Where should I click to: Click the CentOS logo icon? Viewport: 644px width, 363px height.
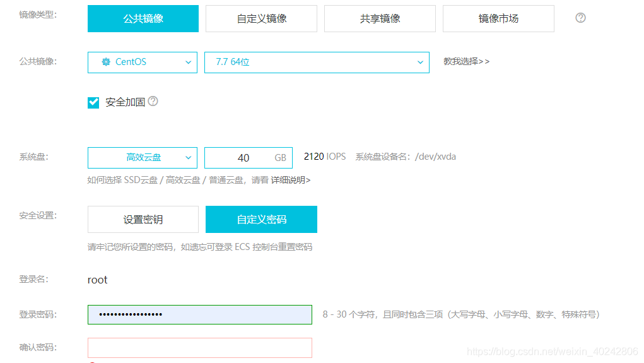106,62
